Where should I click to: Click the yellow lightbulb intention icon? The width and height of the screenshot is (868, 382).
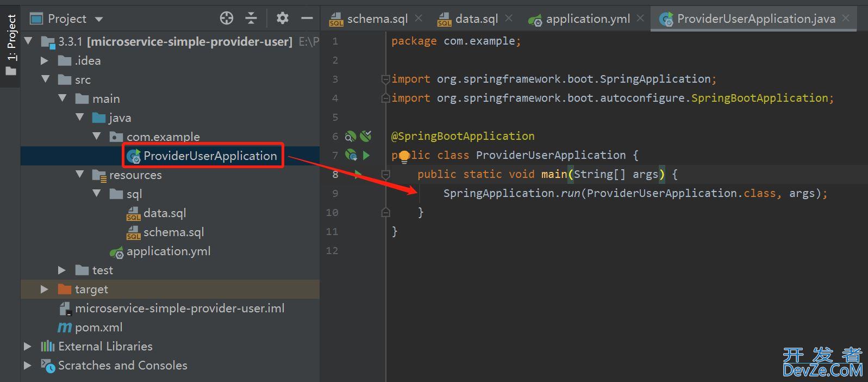point(404,157)
